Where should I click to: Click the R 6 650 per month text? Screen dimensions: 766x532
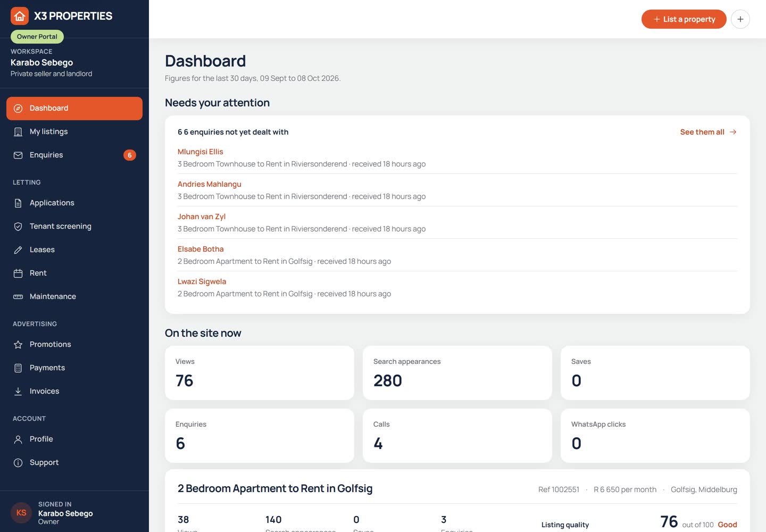[625, 489]
